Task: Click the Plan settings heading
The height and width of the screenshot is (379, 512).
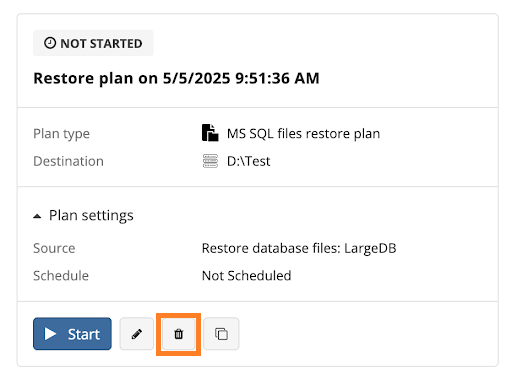Action: [x=91, y=215]
